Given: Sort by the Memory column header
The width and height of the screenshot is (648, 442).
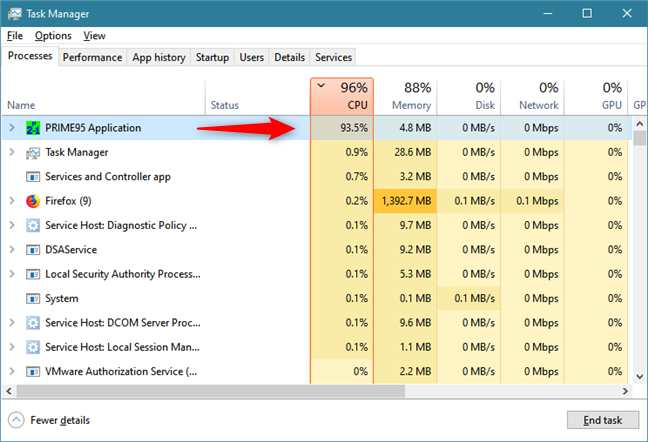Looking at the screenshot, I should click(405, 96).
